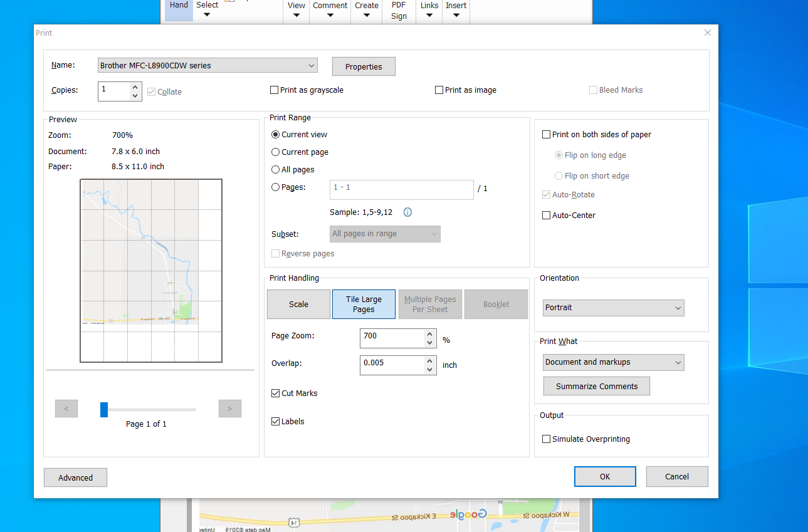Screen dimensions: 808x532
Task: Click the info icon beside the page range sample
Action: 407,212
